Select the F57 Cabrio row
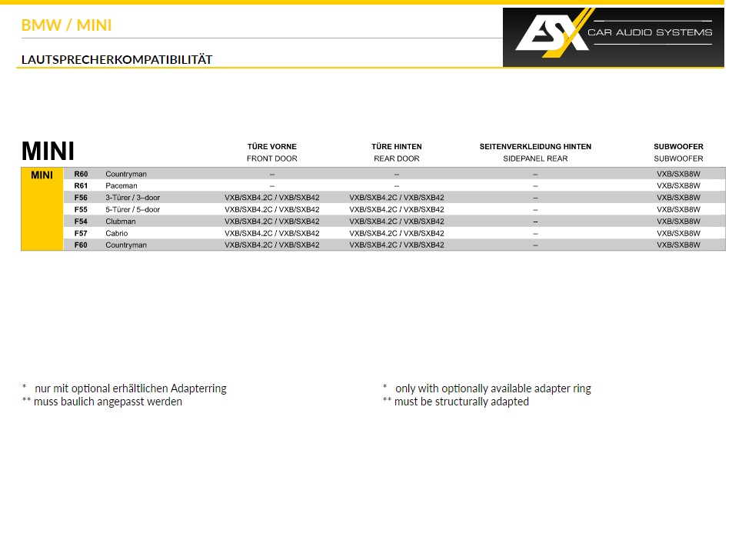Screen dimensions: 752x560 (116, 233)
